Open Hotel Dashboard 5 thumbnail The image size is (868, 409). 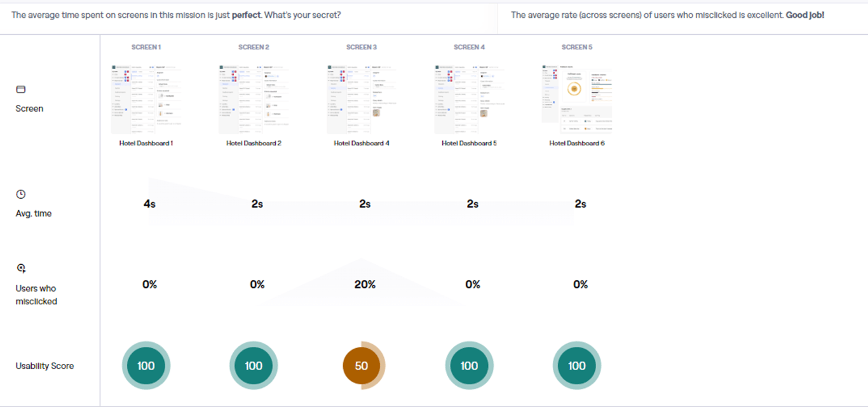tap(469, 98)
